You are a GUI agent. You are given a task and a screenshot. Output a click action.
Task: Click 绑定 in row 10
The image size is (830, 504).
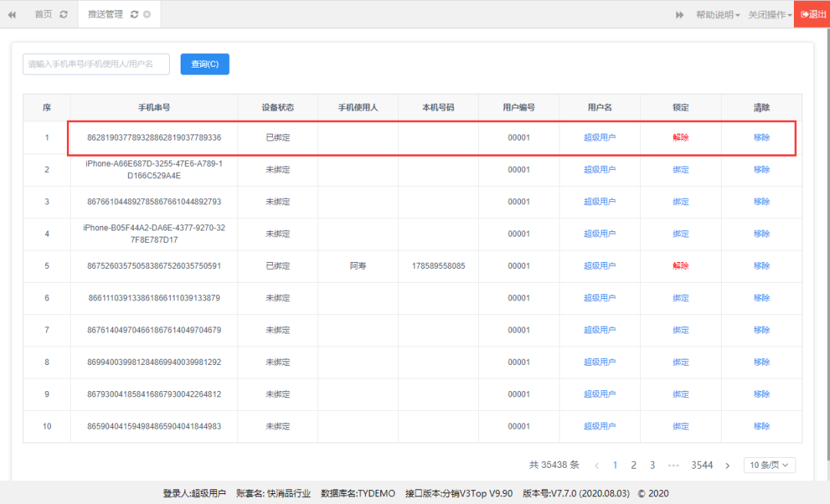tap(681, 426)
